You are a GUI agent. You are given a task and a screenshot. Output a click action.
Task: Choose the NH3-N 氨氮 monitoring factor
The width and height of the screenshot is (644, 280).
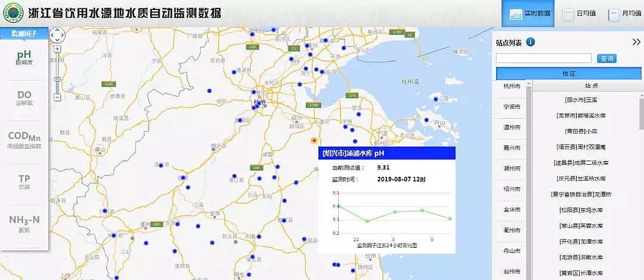[24, 223]
